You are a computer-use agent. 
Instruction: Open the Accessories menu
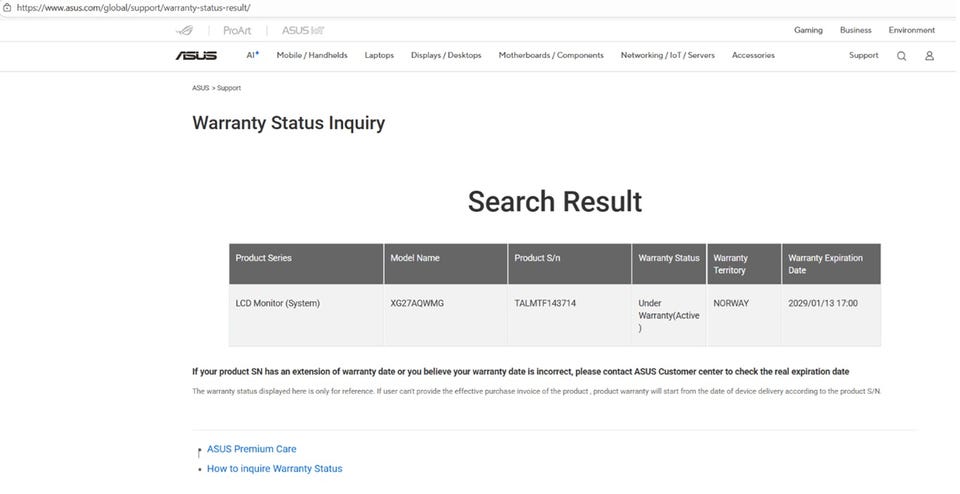click(x=753, y=55)
